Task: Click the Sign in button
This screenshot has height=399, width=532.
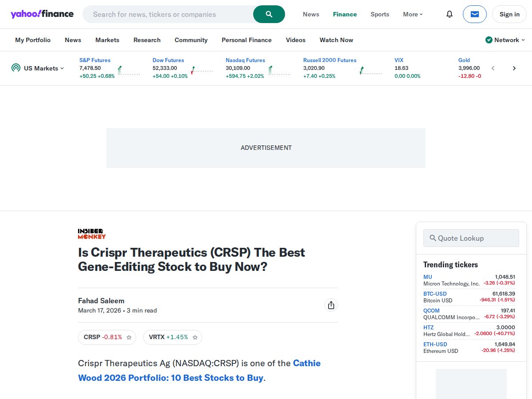Action: pyautogui.click(x=509, y=14)
